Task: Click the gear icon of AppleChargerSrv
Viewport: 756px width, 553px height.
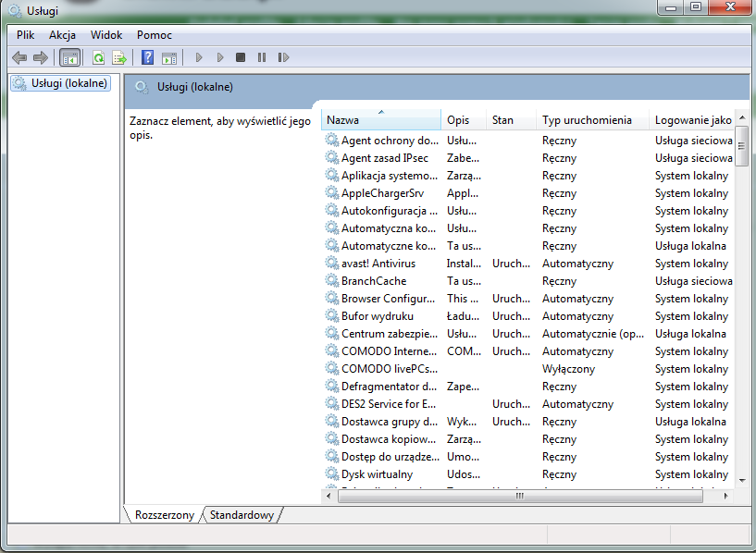Action: tap(331, 192)
